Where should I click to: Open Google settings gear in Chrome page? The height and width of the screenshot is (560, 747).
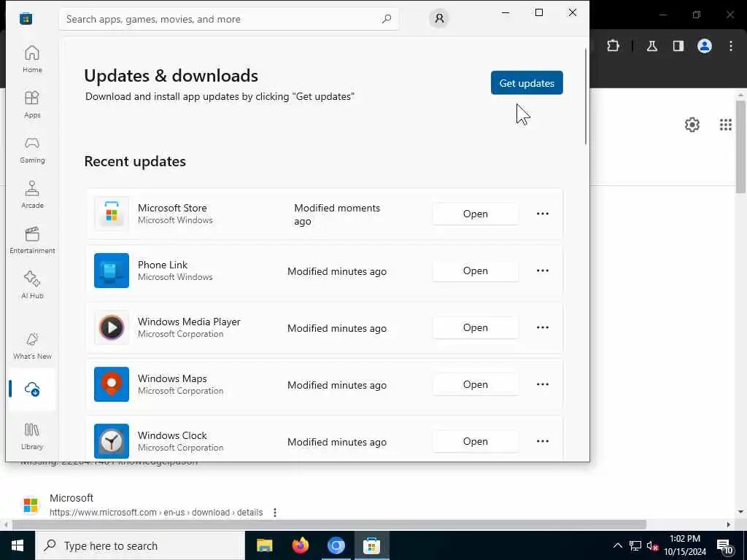pyautogui.click(x=692, y=125)
